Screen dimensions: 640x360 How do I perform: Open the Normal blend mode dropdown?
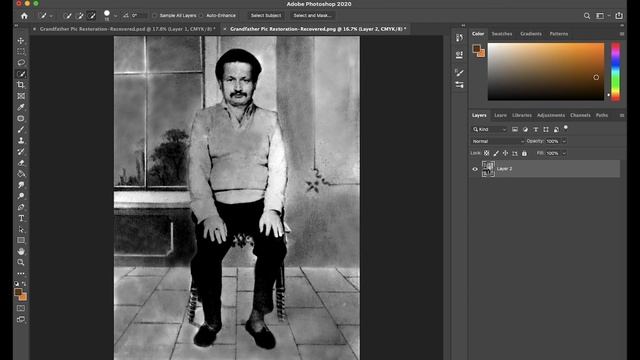[498, 141]
